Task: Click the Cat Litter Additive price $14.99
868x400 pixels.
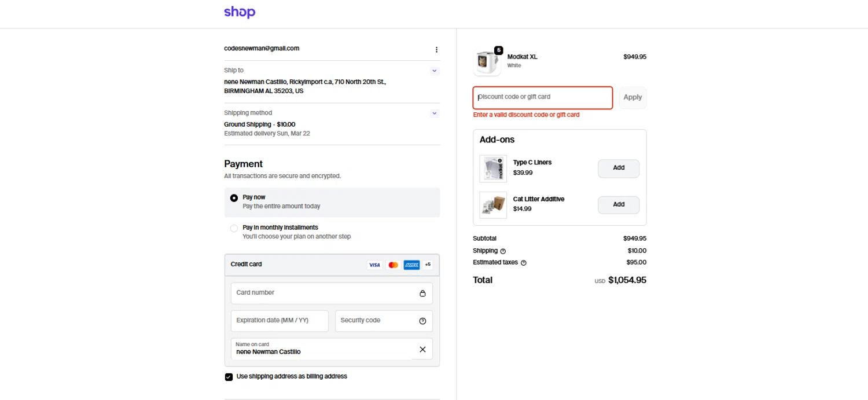Action: [522, 209]
